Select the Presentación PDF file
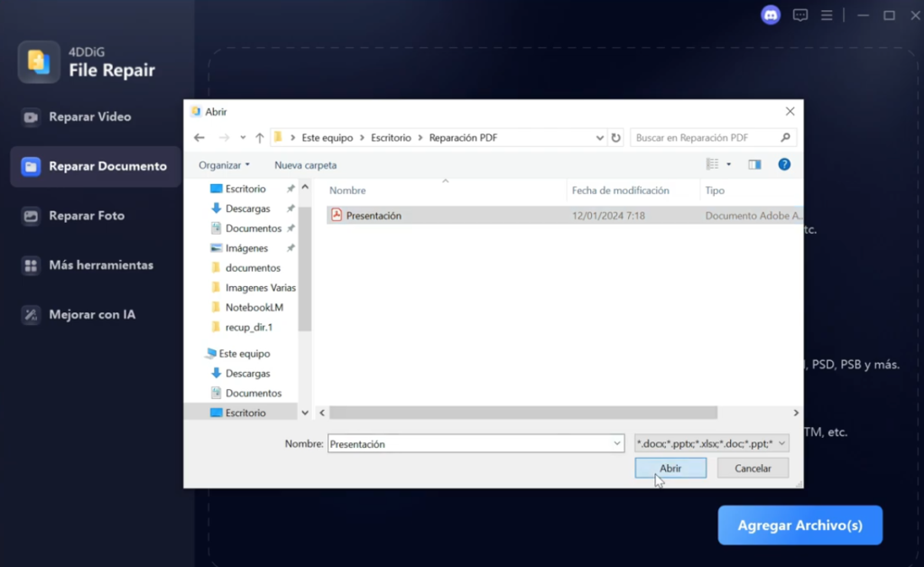The image size is (924, 567). [x=374, y=216]
